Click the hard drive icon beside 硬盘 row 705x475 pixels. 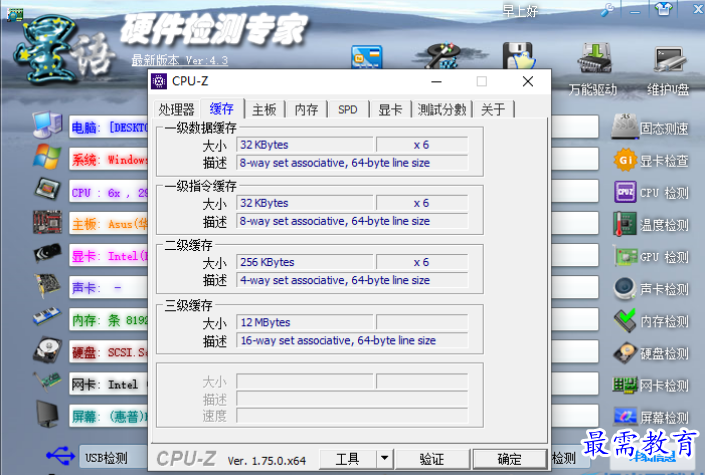(x=47, y=350)
